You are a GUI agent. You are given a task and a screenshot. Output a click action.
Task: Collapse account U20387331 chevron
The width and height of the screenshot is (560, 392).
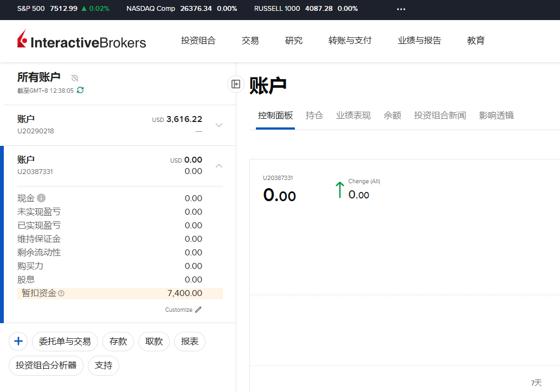pos(219,166)
